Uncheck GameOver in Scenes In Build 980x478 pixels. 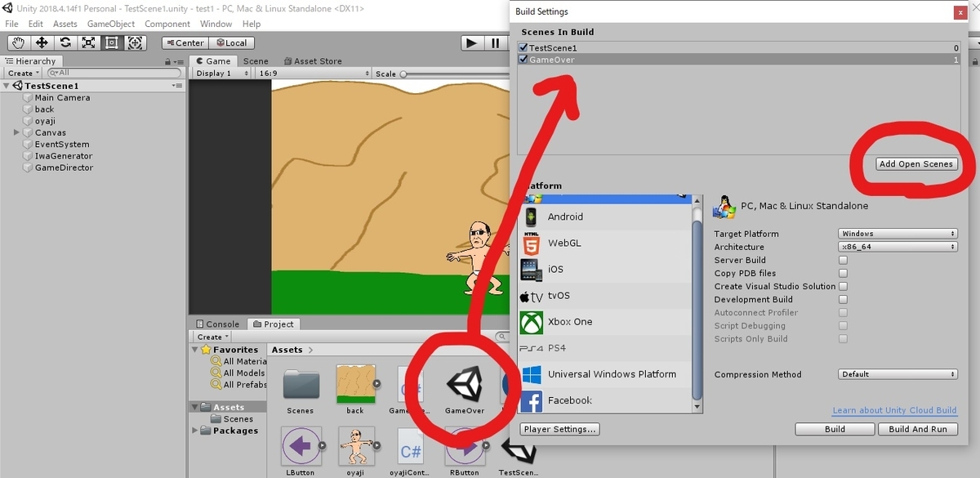(x=523, y=60)
